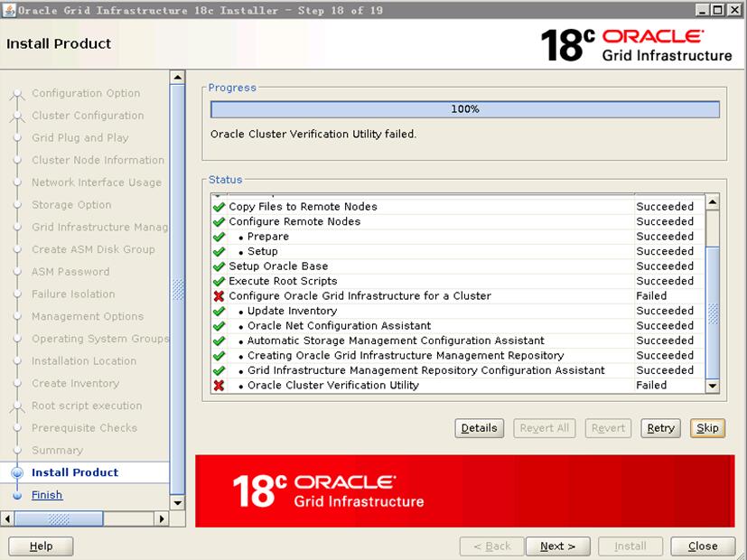Click the green check icon beside the Prepare step
747x560 pixels.
coord(219,237)
